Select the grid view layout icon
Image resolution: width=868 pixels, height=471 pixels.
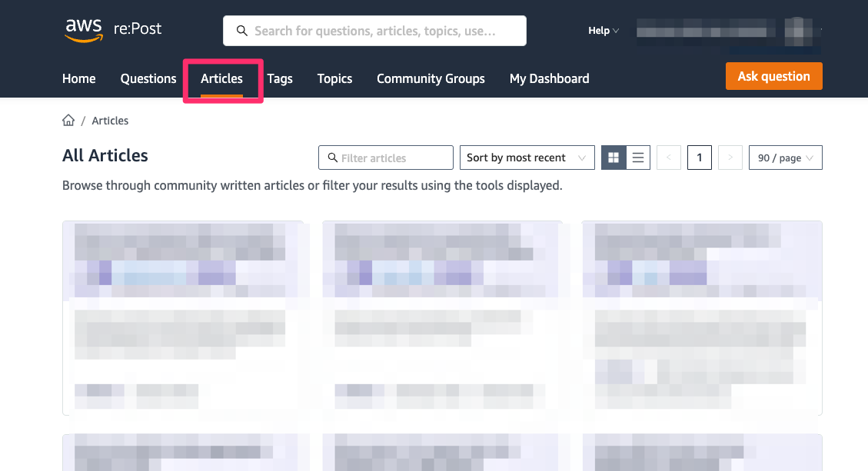613,157
